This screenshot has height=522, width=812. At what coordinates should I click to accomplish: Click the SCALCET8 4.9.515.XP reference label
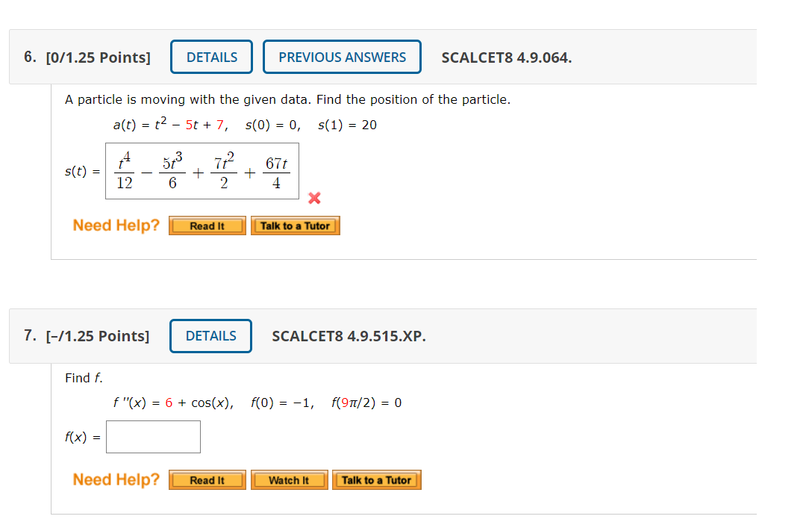[x=348, y=336]
